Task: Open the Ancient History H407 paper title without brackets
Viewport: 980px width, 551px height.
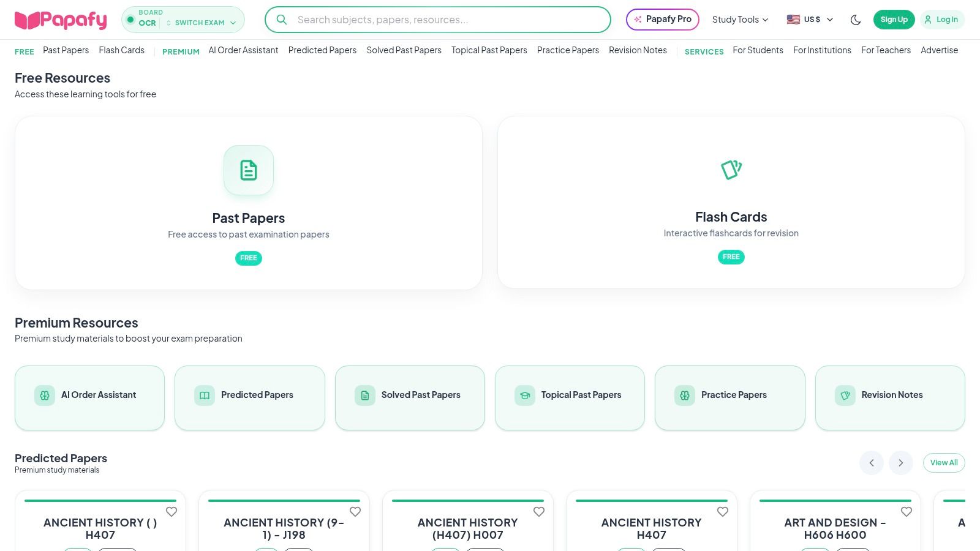Action: pos(652,528)
